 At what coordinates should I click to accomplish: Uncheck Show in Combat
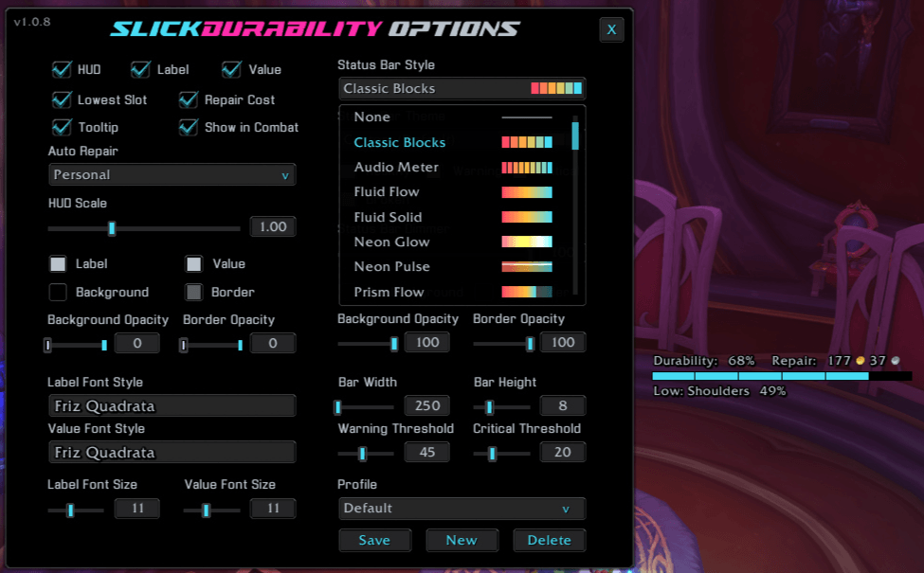(x=189, y=127)
